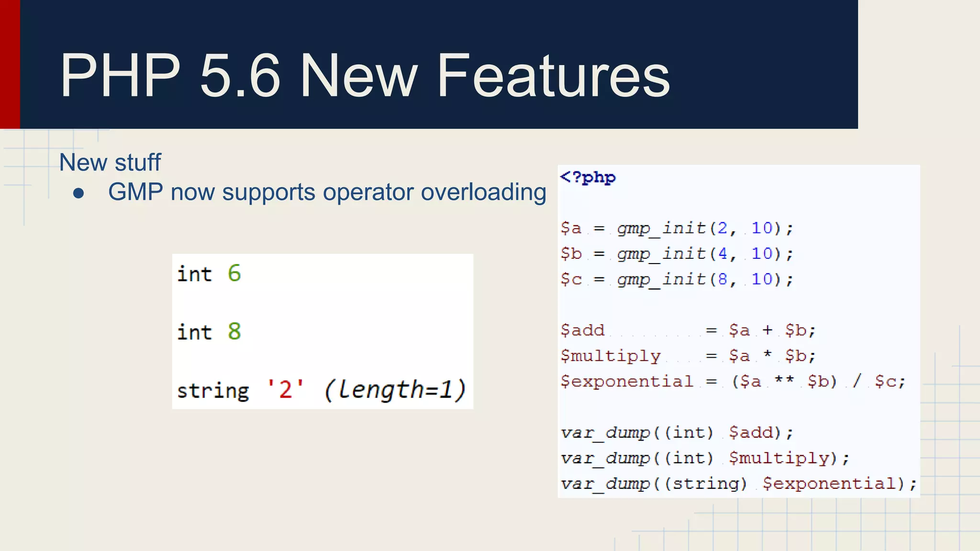Image resolution: width=980 pixels, height=551 pixels.
Task: Click the red vertical bar in header
Action: click(x=10, y=64)
